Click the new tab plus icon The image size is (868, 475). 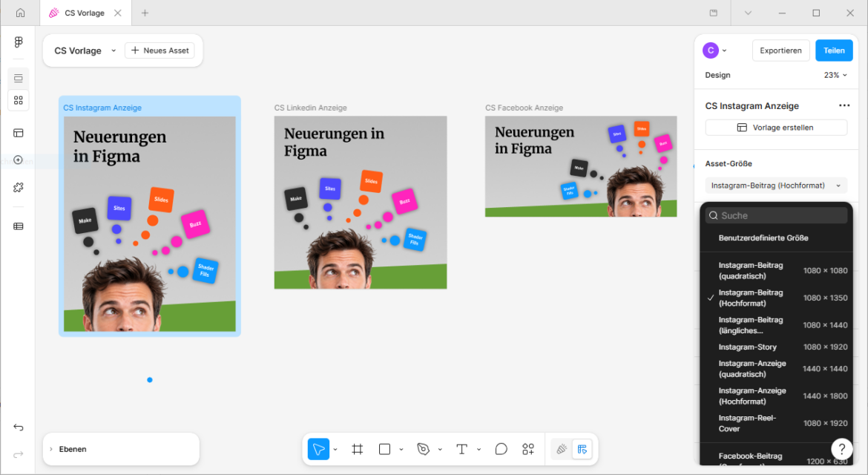pyautogui.click(x=145, y=13)
